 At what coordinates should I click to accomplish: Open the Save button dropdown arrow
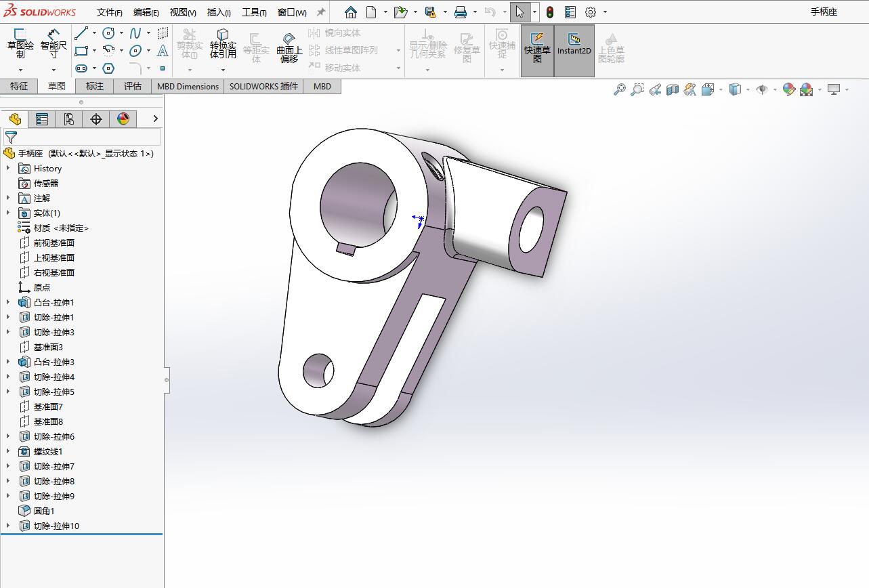444,12
